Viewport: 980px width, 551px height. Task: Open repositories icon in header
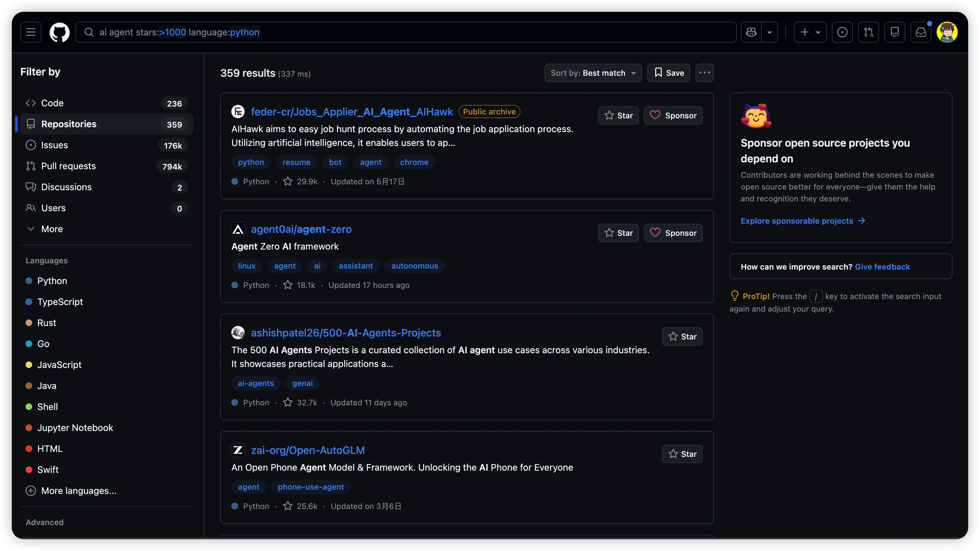(895, 32)
